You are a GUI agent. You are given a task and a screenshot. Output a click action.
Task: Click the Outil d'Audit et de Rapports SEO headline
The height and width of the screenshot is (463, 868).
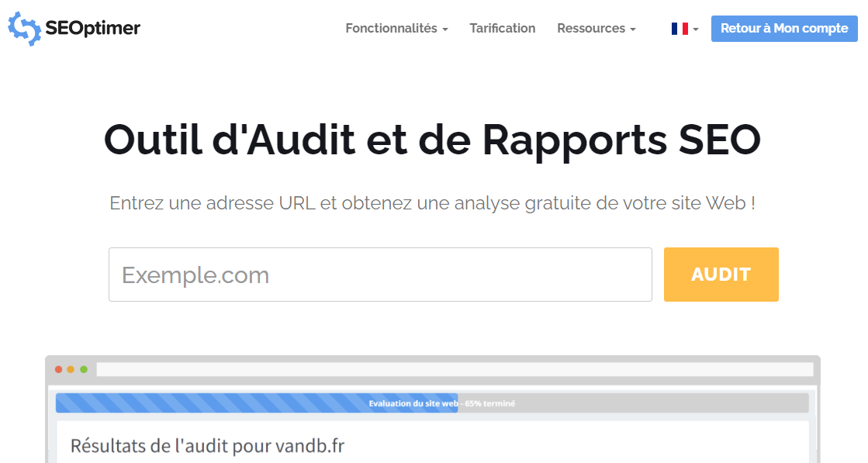pos(432,140)
